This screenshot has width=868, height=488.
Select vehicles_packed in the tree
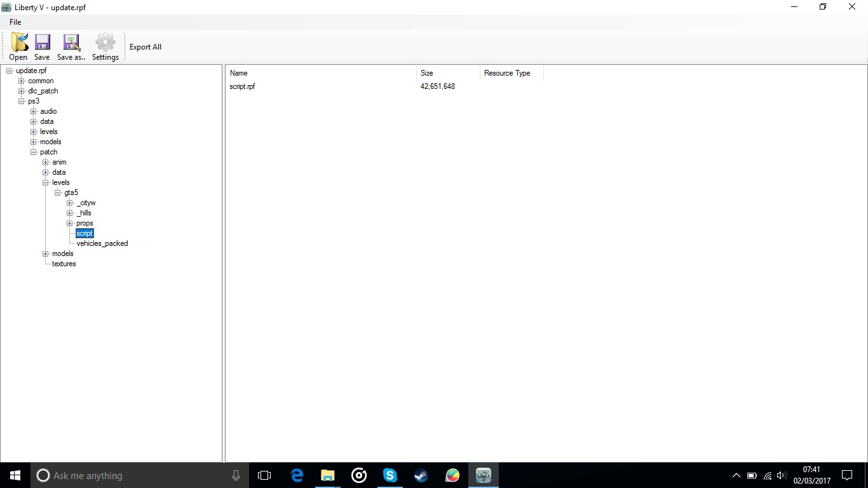click(102, 243)
